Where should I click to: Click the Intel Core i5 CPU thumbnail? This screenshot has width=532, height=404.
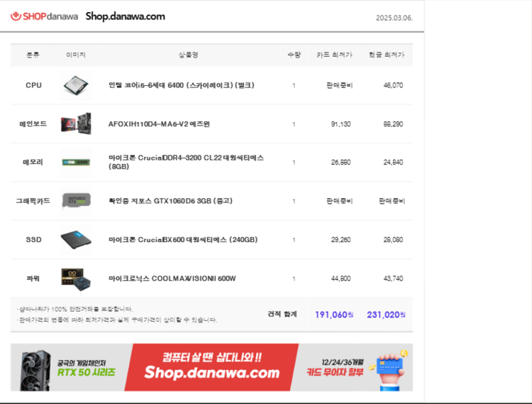tap(76, 85)
